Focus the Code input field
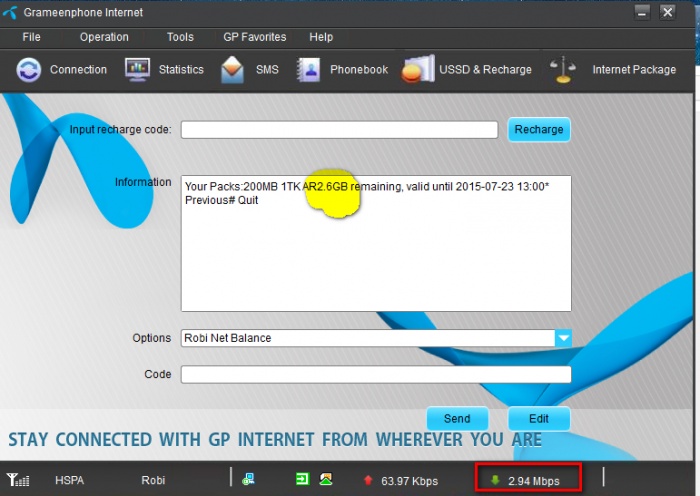 (x=376, y=374)
